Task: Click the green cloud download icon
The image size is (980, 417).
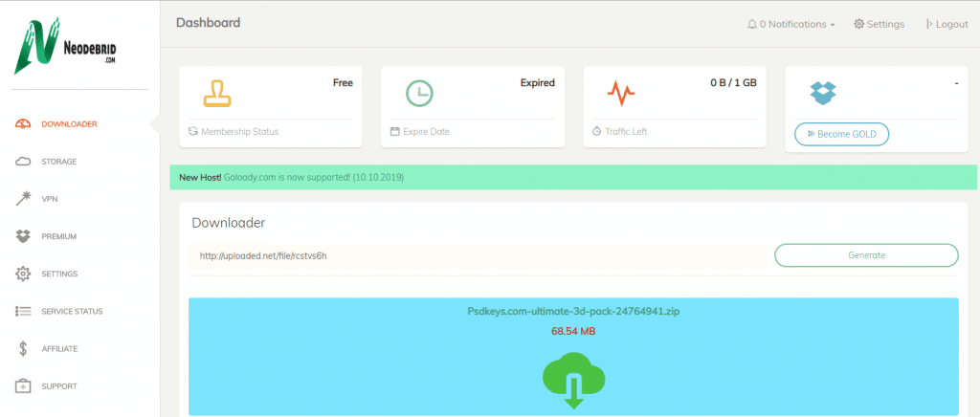Action: pyautogui.click(x=573, y=382)
